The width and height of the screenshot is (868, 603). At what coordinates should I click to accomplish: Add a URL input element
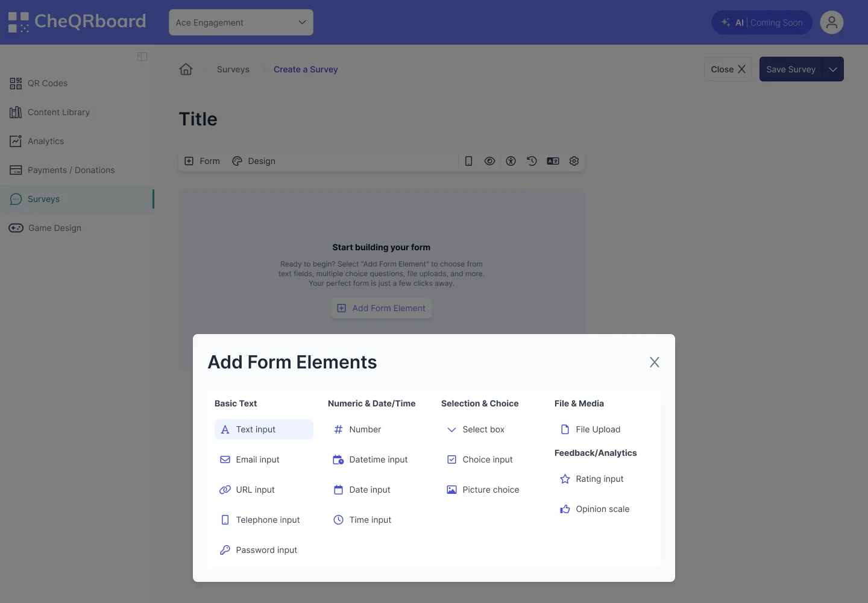point(264,490)
